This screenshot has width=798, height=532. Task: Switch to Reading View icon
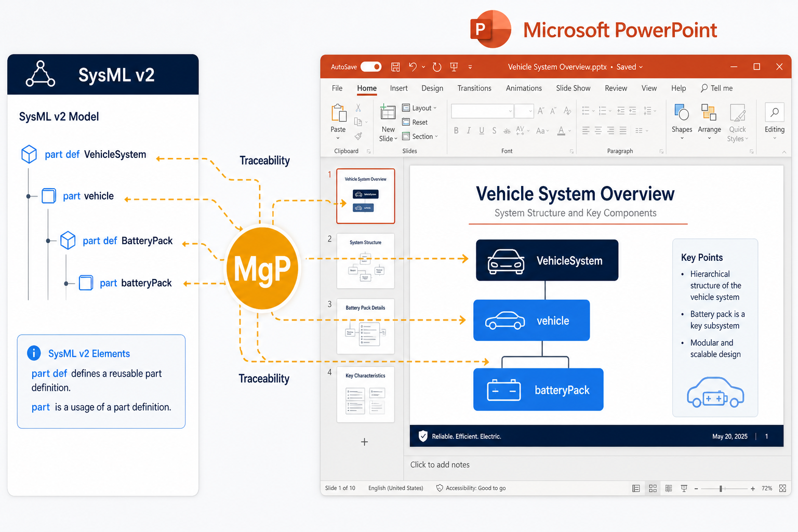pos(669,488)
